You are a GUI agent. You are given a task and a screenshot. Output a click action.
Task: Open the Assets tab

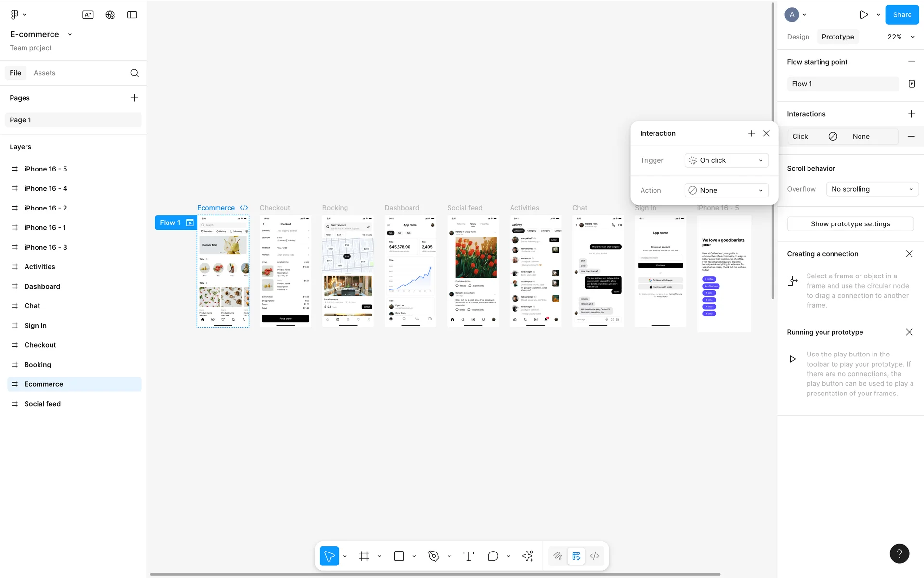tap(44, 73)
